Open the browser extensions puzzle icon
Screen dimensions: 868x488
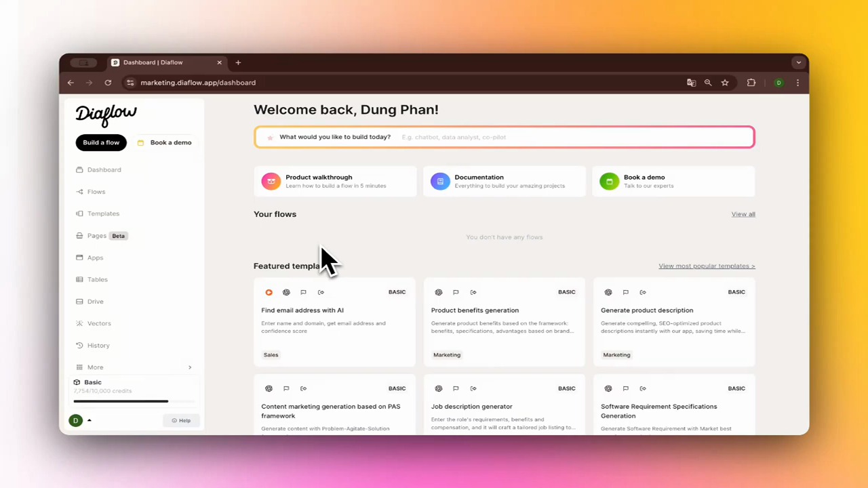tap(751, 83)
